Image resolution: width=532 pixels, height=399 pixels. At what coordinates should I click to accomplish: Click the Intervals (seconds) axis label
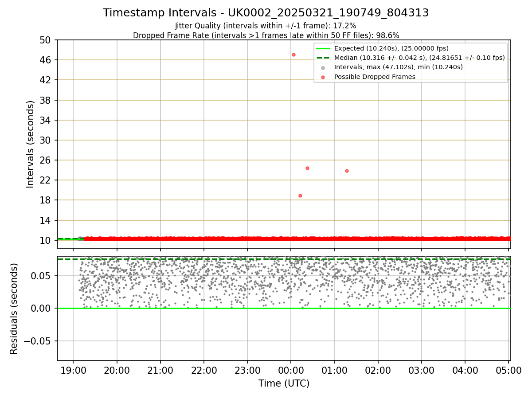click(30, 144)
